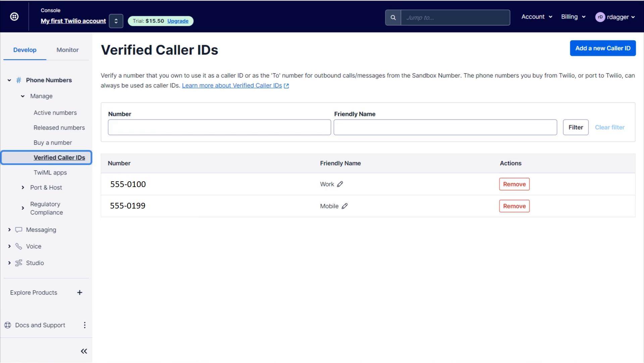Click the Work friendly name text

tap(327, 184)
